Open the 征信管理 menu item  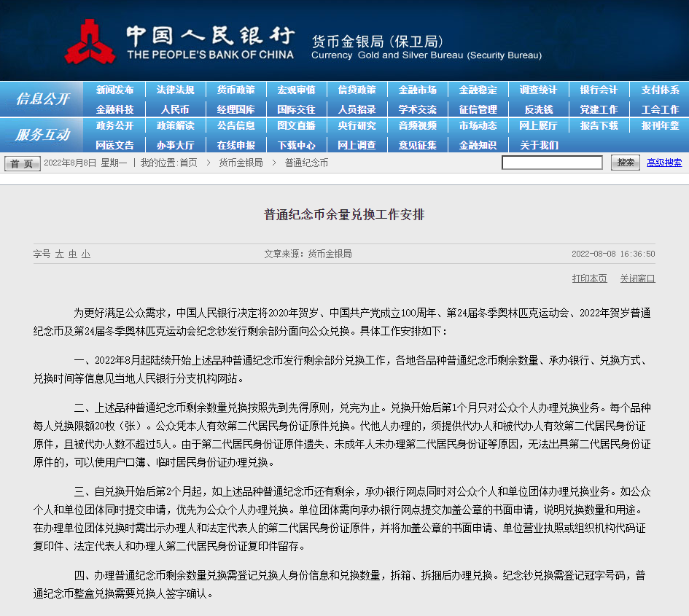[x=478, y=109]
